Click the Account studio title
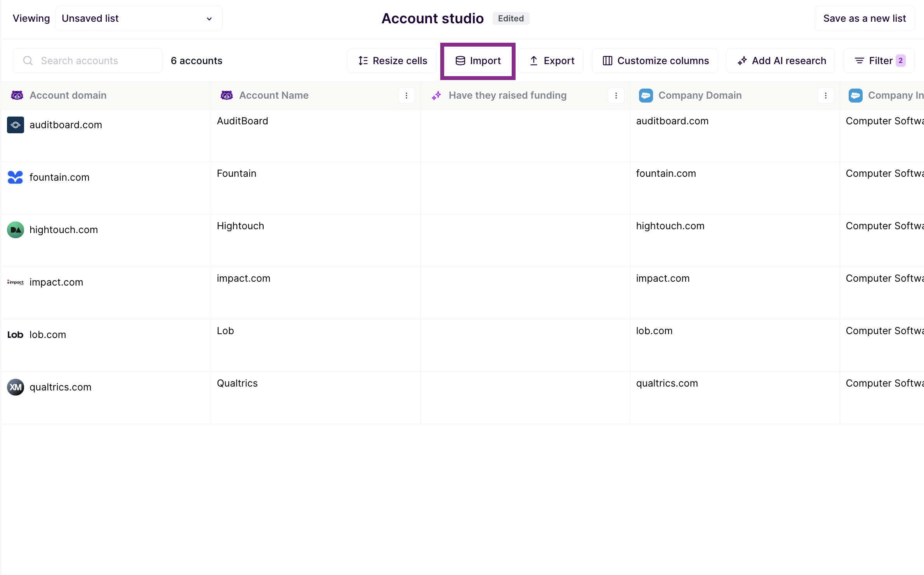Screen dimensions: 924x575 click(x=432, y=18)
